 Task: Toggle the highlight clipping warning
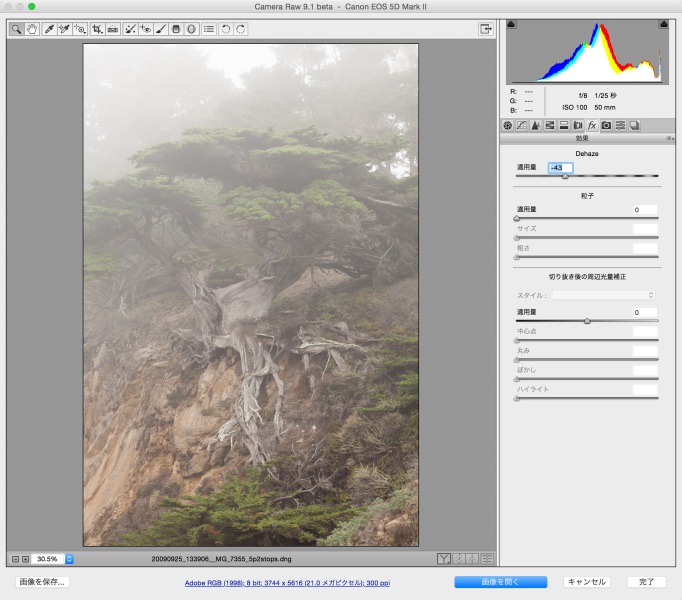[664, 24]
